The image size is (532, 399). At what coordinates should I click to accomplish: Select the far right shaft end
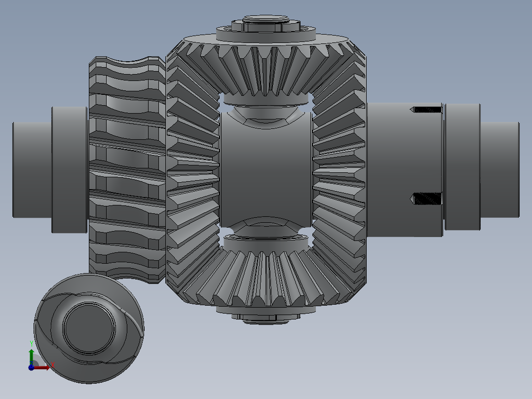[x=500, y=170]
